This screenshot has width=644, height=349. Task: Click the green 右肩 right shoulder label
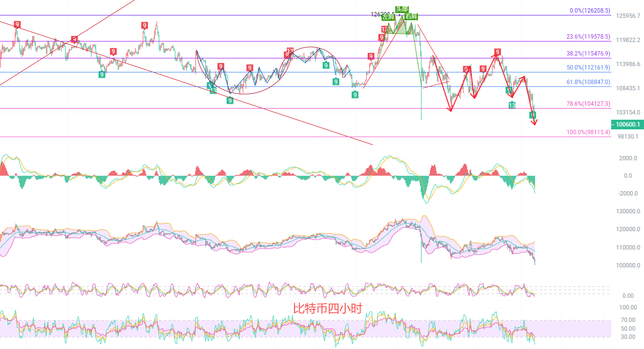click(x=411, y=16)
